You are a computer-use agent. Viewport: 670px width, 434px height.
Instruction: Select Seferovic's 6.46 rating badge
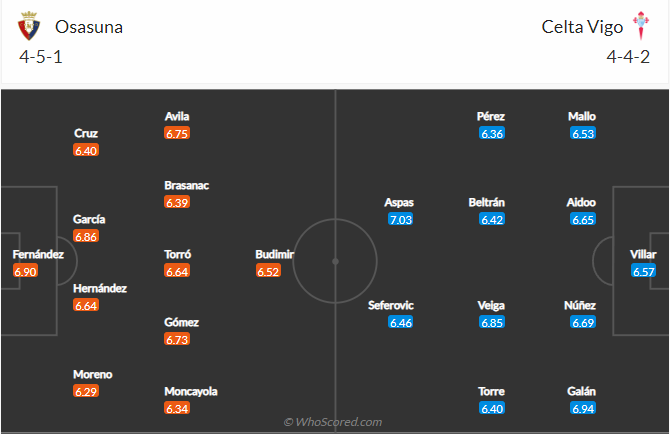pyautogui.click(x=400, y=323)
